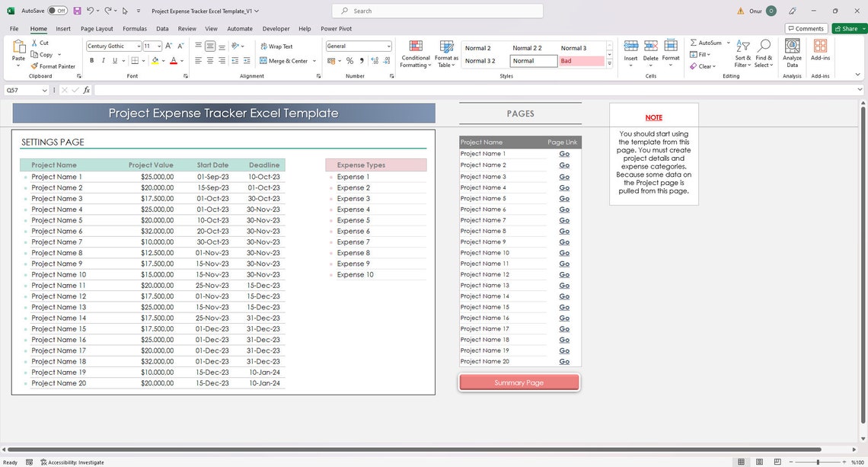Follow the Go link for Project Name 1
This screenshot has width=868, height=467.
tap(564, 154)
